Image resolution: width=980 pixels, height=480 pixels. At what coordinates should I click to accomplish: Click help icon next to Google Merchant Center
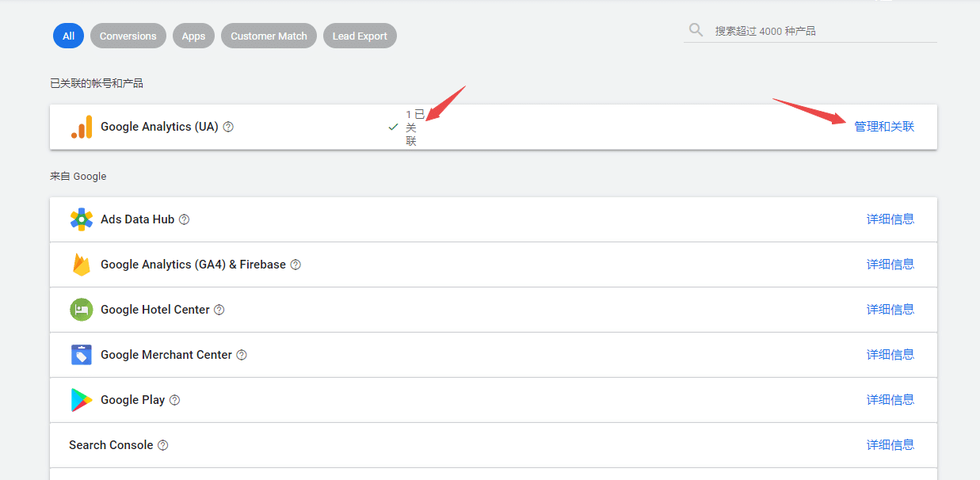(x=242, y=355)
